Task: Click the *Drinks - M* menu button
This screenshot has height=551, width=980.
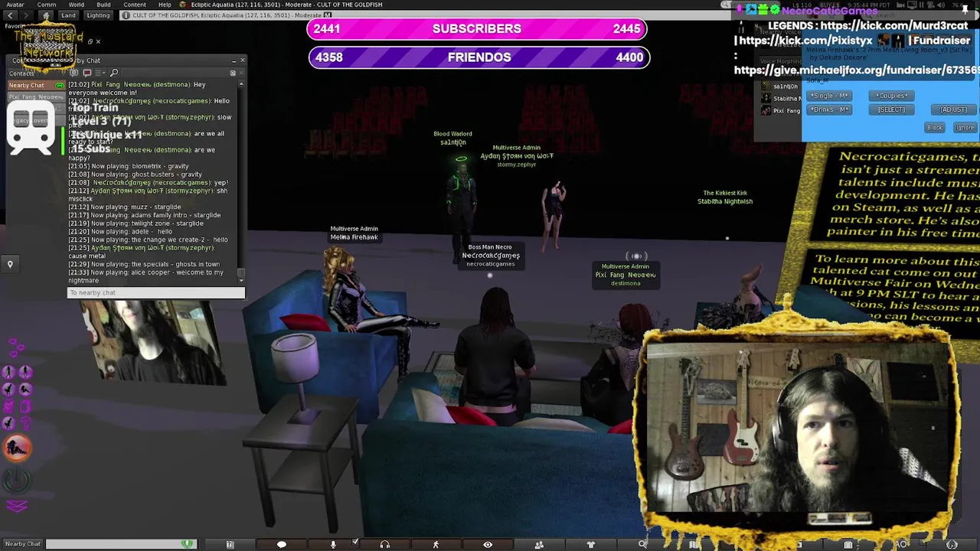Action: point(830,109)
